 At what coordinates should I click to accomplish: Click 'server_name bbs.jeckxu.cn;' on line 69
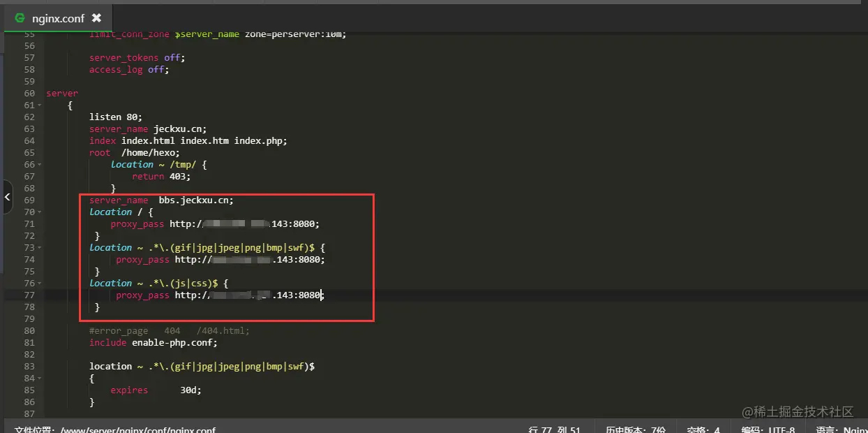[x=162, y=200]
